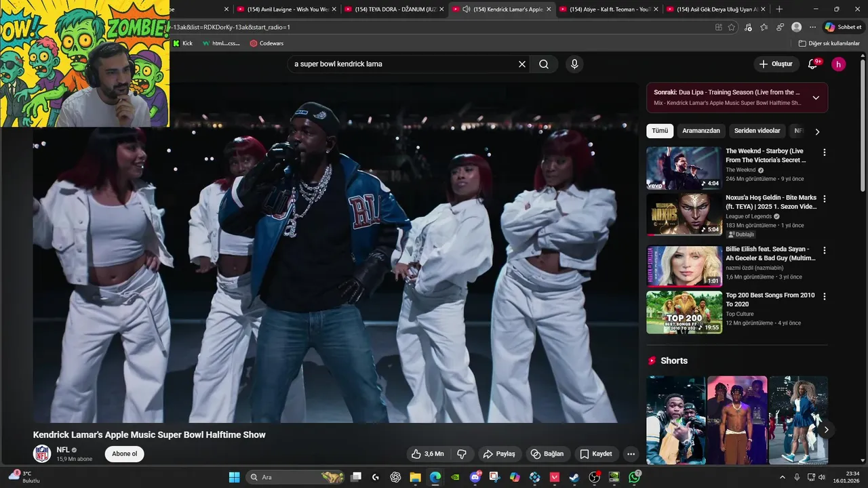Open the Windows Start menu
The width and height of the screenshot is (868, 488).
[234, 477]
